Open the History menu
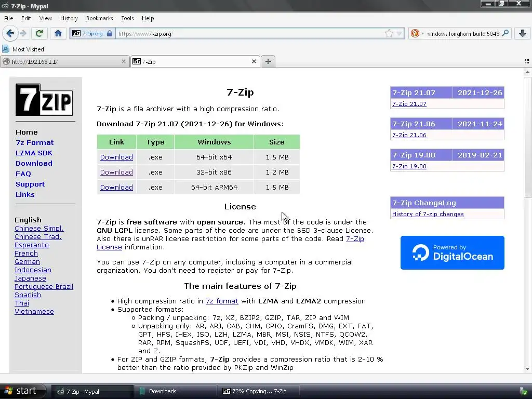 (x=69, y=18)
